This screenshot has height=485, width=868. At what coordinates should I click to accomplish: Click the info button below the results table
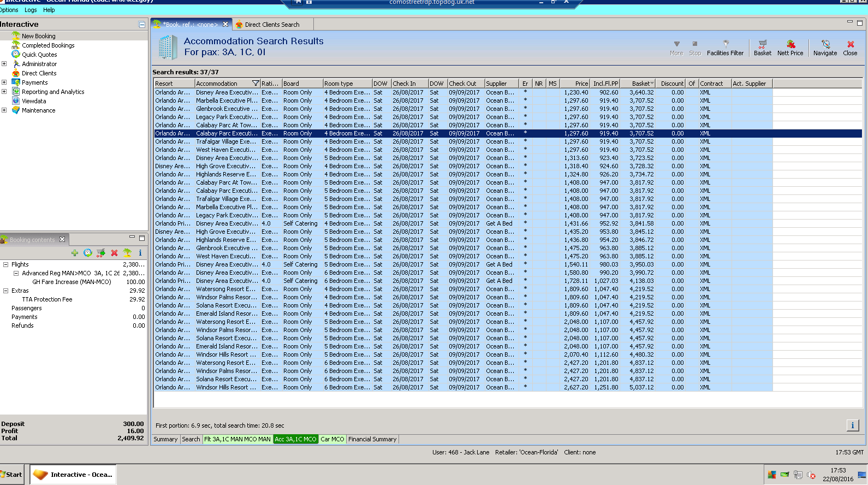click(853, 425)
